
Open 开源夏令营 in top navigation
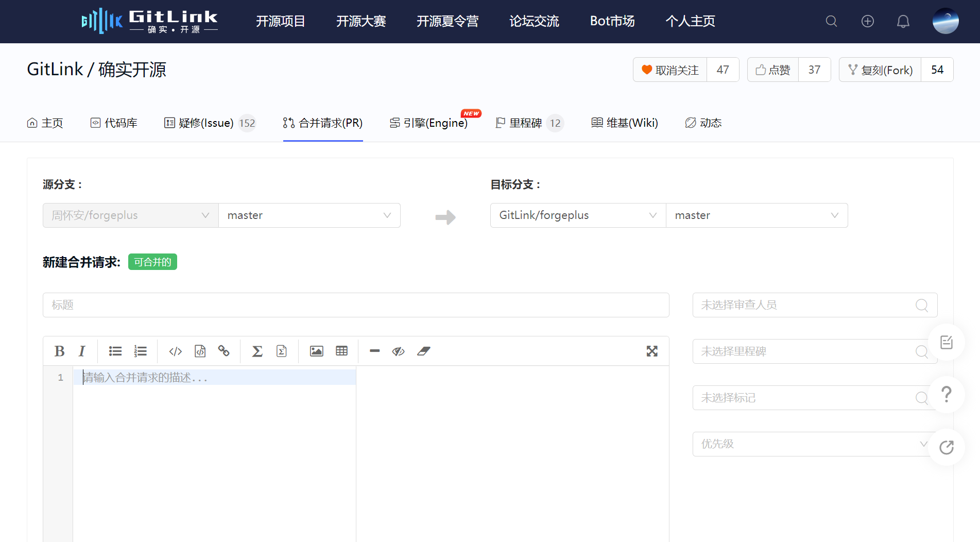[x=448, y=21]
